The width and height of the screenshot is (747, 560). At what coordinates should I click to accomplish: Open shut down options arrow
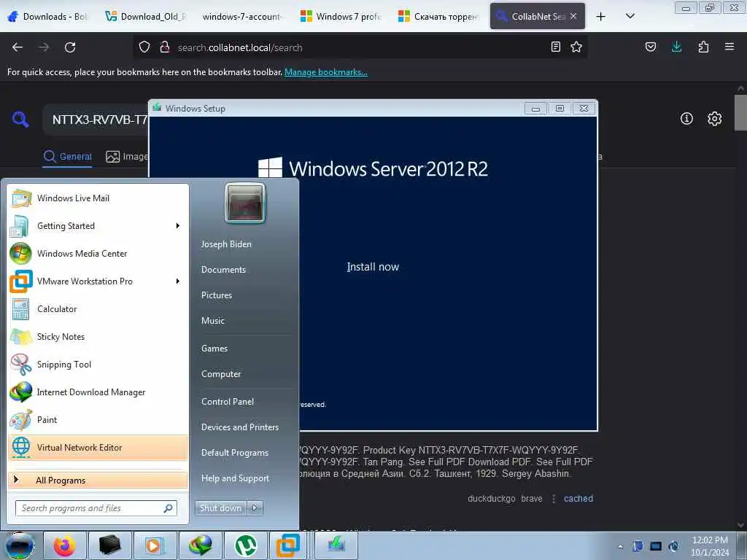pyautogui.click(x=255, y=507)
